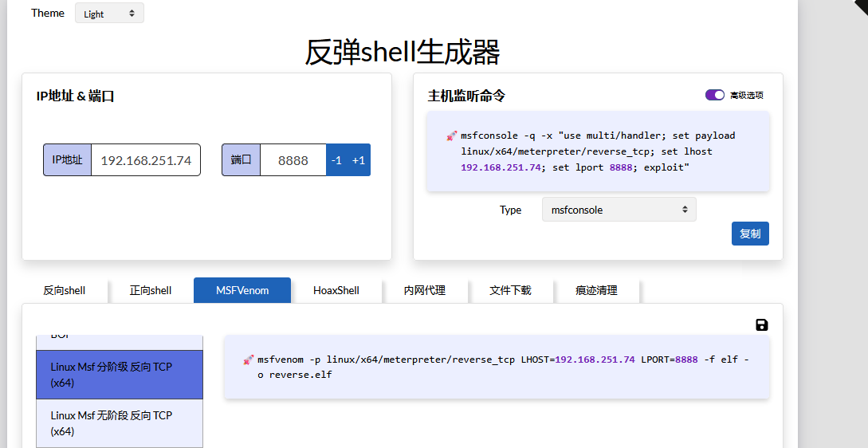Select Linux Msf 分阶级 反向 TCP (x64)
The width and height of the screenshot is (868, 448).
pos(120,375)
